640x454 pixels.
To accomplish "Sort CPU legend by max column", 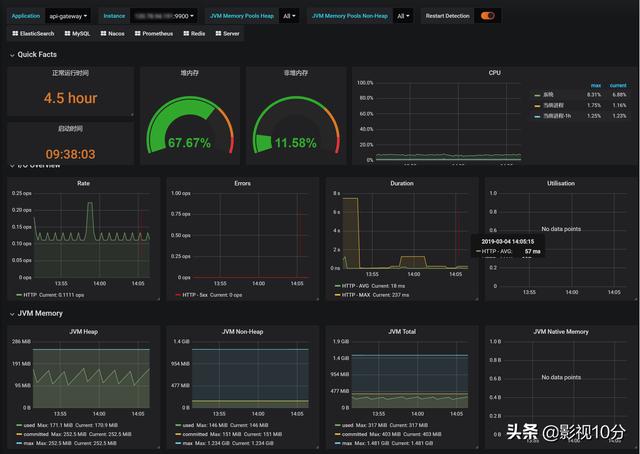I will click(596, 85).
